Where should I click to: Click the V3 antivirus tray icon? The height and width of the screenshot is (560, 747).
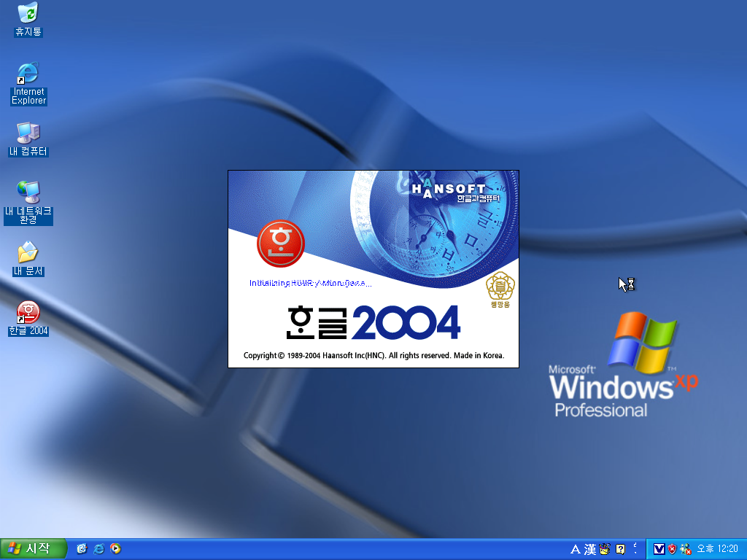(659, 550)
